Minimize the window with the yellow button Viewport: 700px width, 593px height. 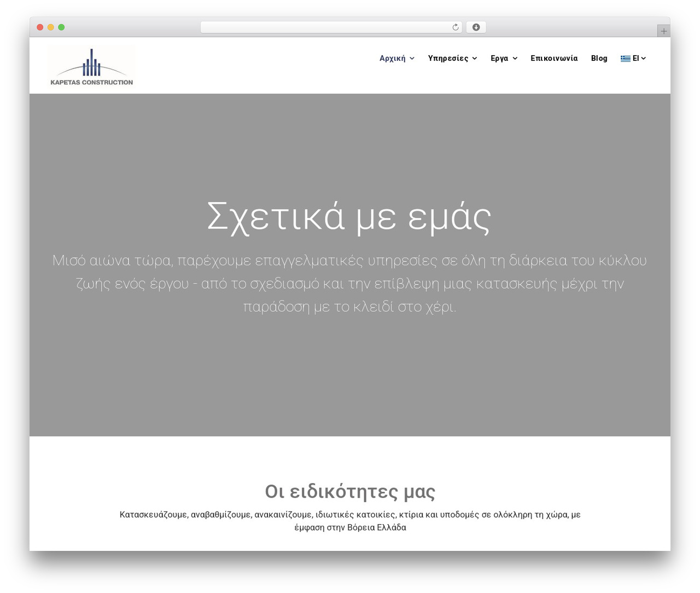(x=51, y=27)
